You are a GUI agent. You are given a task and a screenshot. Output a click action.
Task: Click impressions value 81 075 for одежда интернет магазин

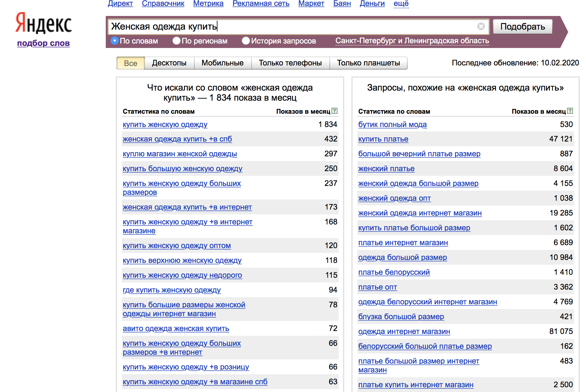[x=561, y=331]
